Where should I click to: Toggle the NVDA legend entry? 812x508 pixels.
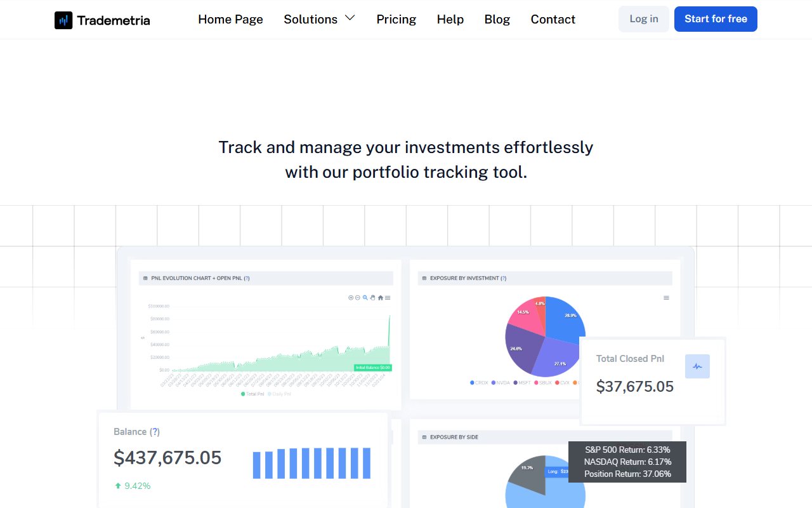(x=501, y=383)
